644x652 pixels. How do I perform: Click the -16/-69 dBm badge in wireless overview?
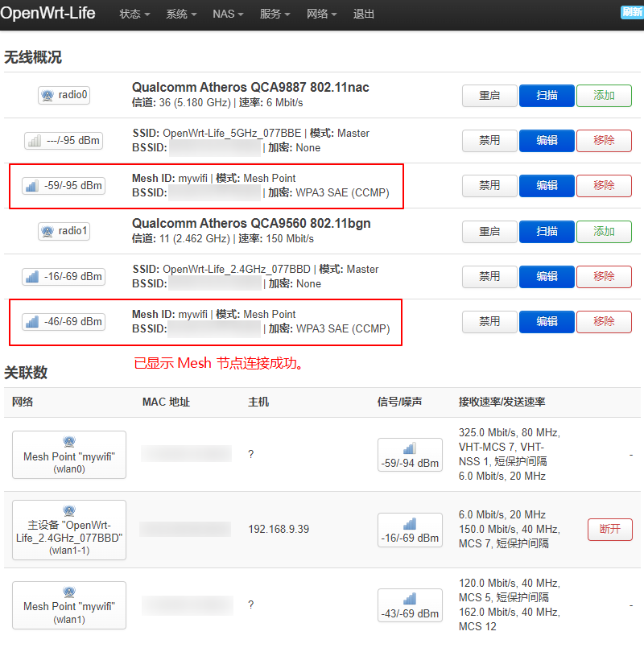pyautogui.click(x=64, y=277)
